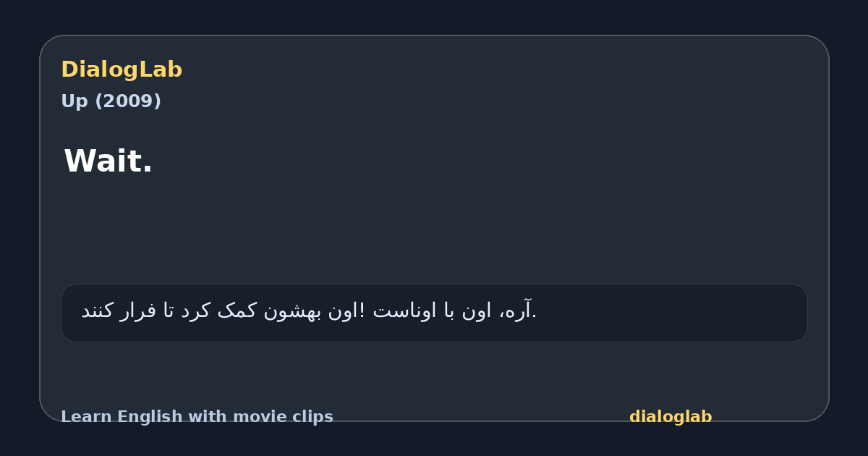Select the English line "Wait."

point(109,161)
